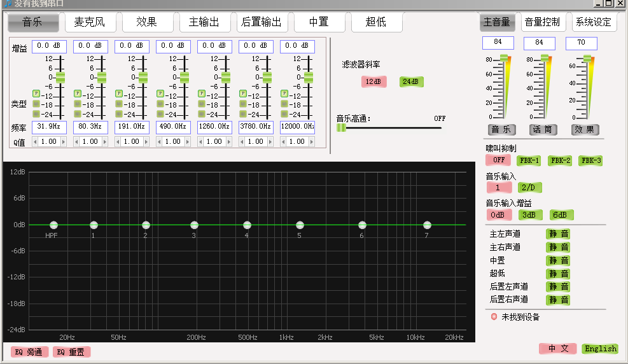The height and width of the screenshot is (364, 628).
Task: Open the 超低 tab
Action: (377, 22)
